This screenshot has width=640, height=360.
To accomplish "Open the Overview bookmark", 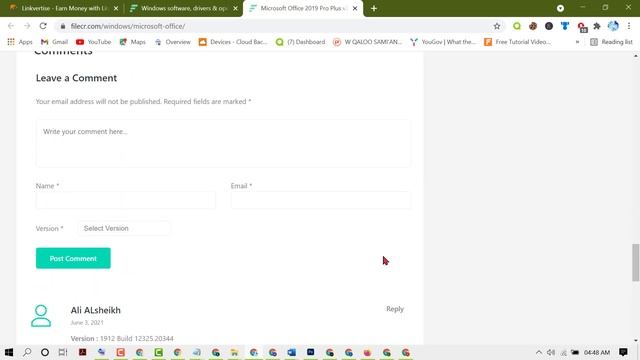I will tap(173, 42).
